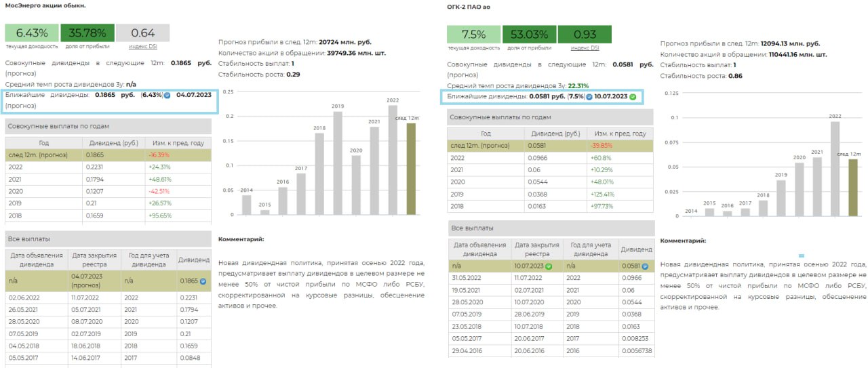This screenshot has height=368, width=868.
Task: Click blue badge icon beside Mosenergo (6.43%)
Action: pos(167,96)
